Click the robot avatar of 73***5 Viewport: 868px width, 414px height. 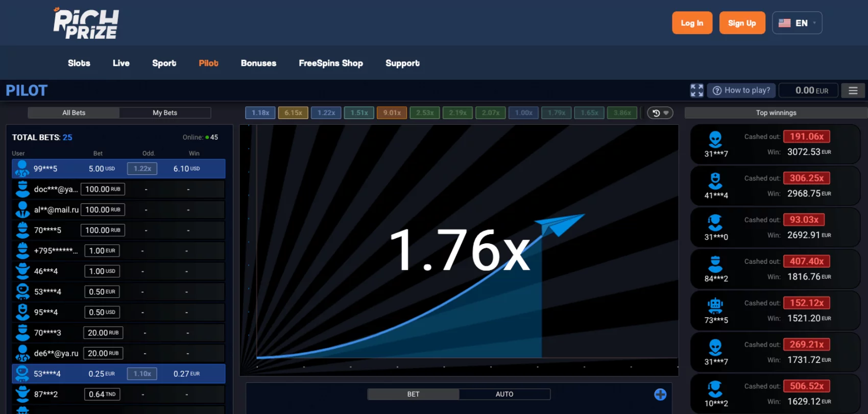tap(715, 306)
